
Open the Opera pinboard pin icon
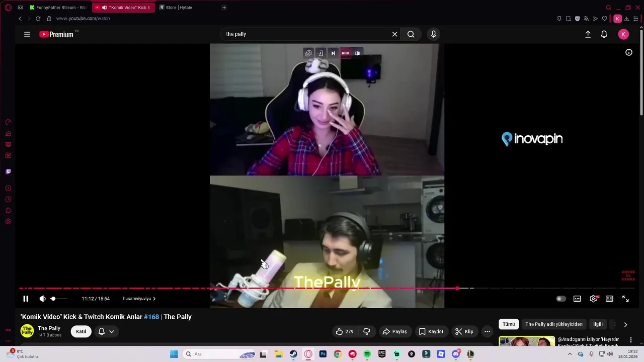coord(559,19)
